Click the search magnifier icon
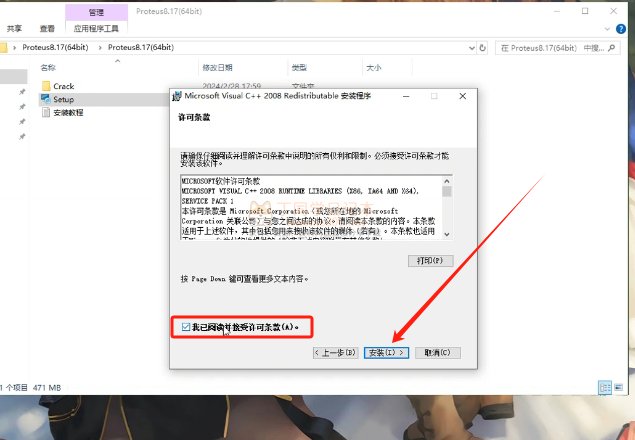Screen dimensions: 635x440 point(612,48)
